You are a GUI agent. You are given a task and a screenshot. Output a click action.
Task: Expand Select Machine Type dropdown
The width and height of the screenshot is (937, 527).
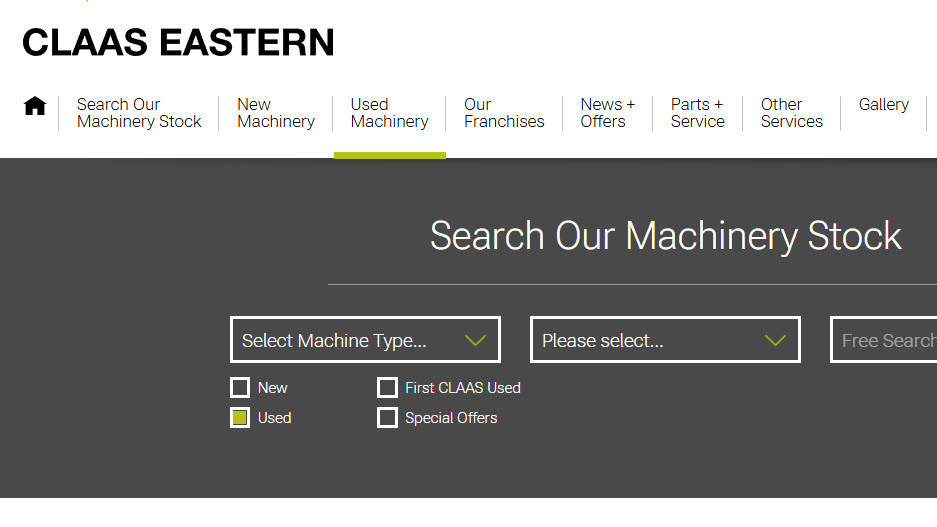coord(365,339)
